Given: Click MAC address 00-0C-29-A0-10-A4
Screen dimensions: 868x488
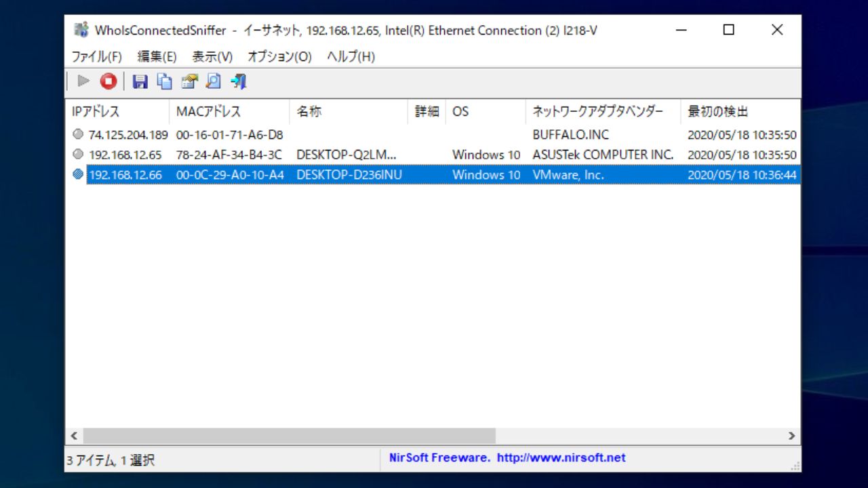Looking at the screenshot, I should coord(229,175).
